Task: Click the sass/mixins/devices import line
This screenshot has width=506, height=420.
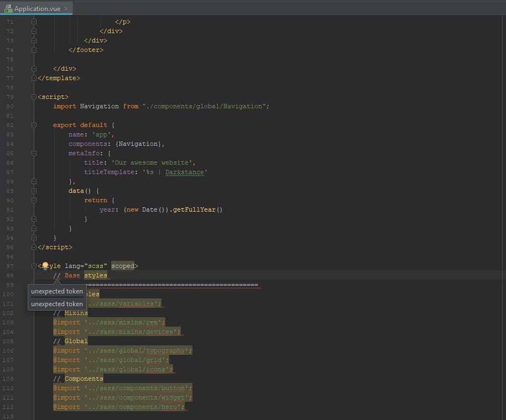Action: tap(117, 332)
